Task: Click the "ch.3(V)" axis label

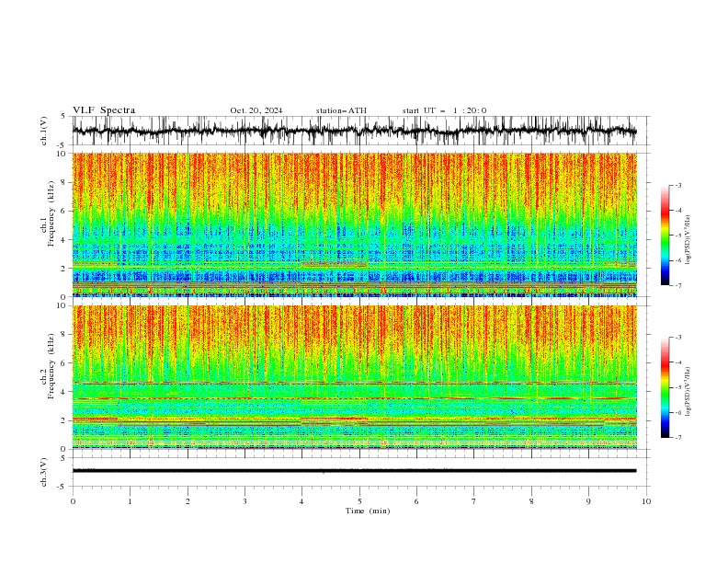Action: 44,472
